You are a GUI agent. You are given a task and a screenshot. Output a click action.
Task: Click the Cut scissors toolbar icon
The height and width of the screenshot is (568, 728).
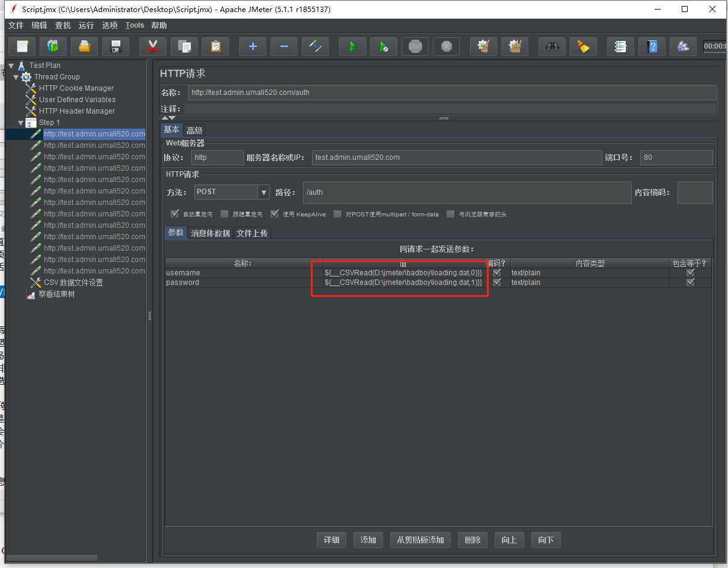(153, 46)
